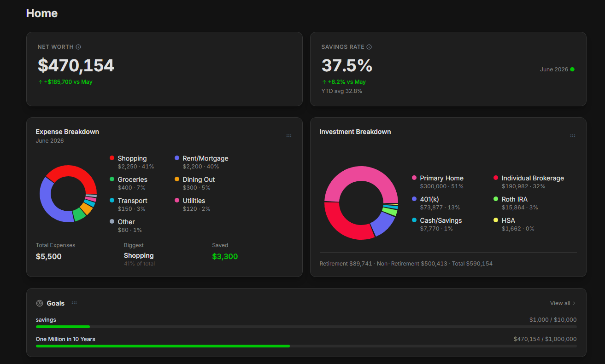Viewport: 605px width, 364px height.
Task: Select the Rent/Mortgage legend entry
Action: click(201, 162)
